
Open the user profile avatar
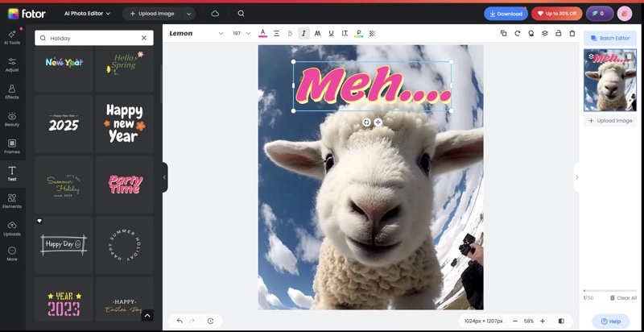point(625,14)
